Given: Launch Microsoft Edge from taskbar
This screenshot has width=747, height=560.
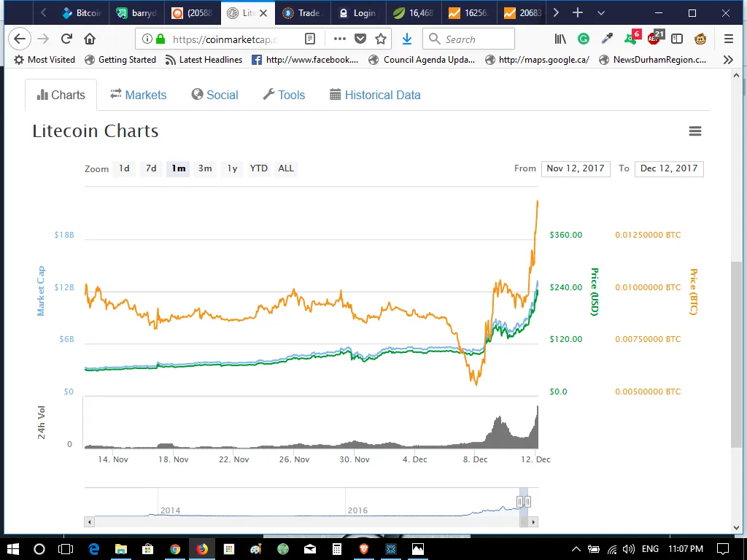Looking at the screenshot, I should [x=93, y=549].
